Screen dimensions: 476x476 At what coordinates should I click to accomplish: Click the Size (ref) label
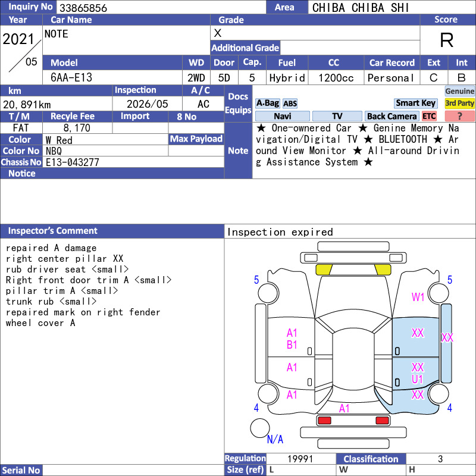(x=245, y=470)
